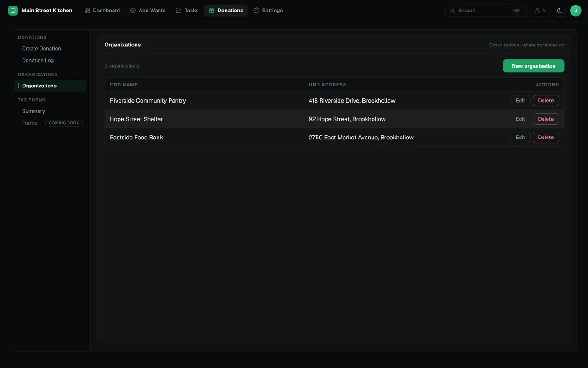Viewport: 588px width, 368px height.
Task: Delete Eastside Food Bank
Action: point(546,137)
